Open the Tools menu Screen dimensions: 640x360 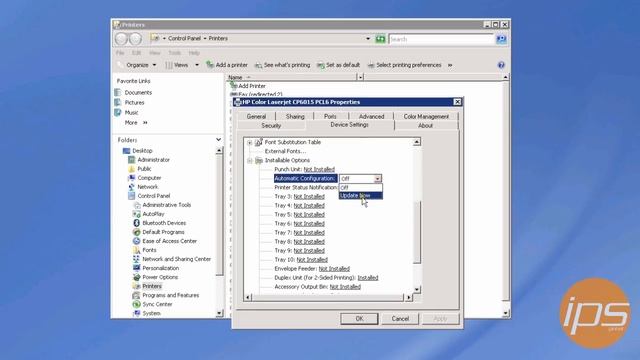click(174, 53)
